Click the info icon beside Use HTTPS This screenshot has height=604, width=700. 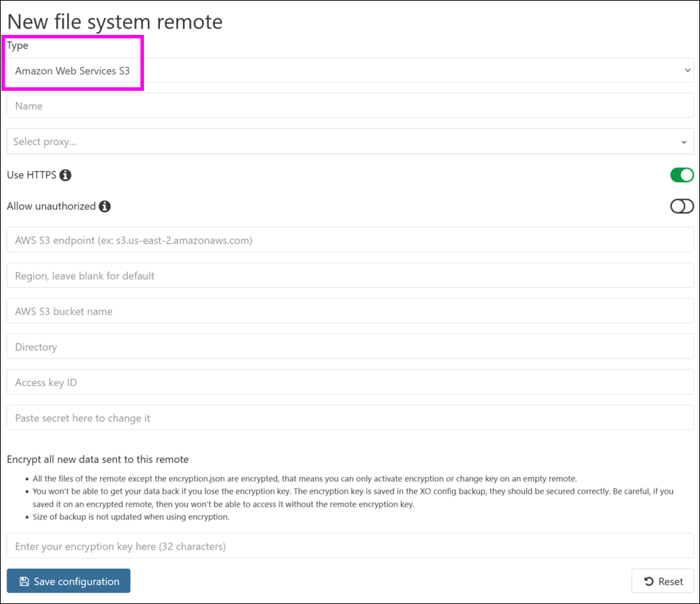(65, 175)
